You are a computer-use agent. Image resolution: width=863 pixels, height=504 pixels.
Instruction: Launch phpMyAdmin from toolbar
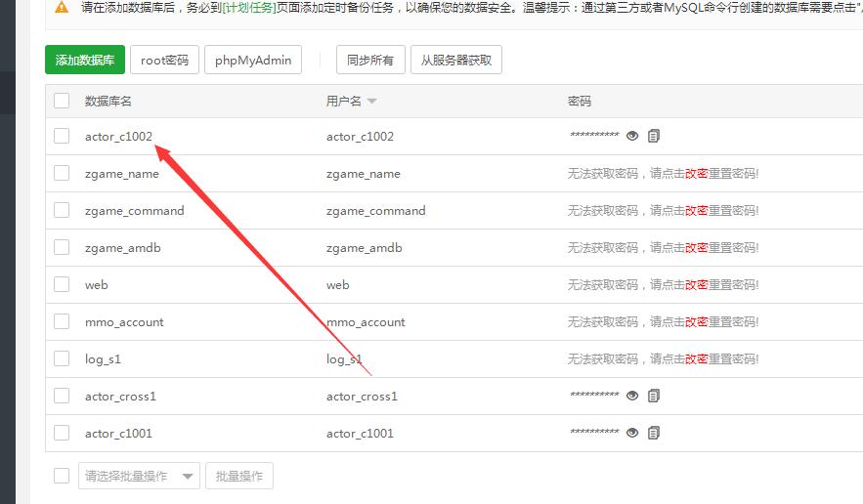253,60
